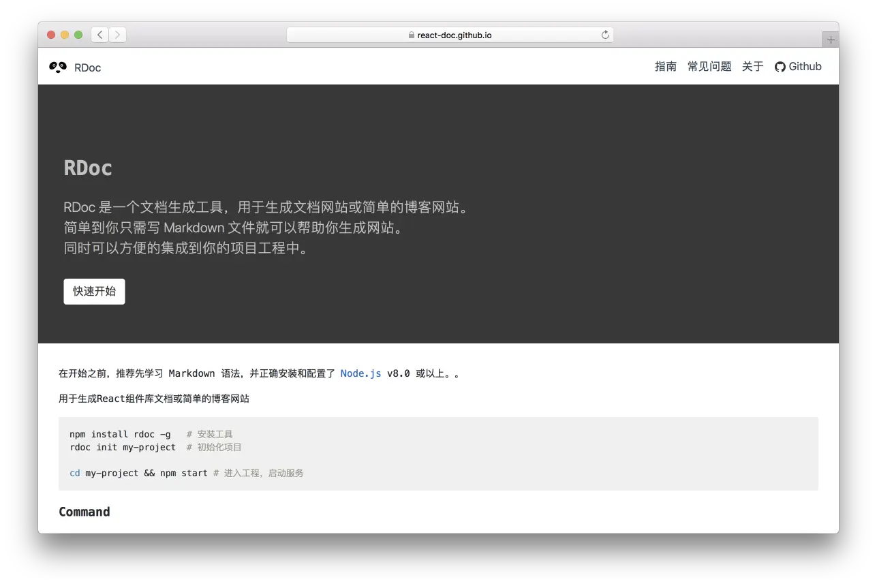Click the RDoc site name in header

pos(88,67)
